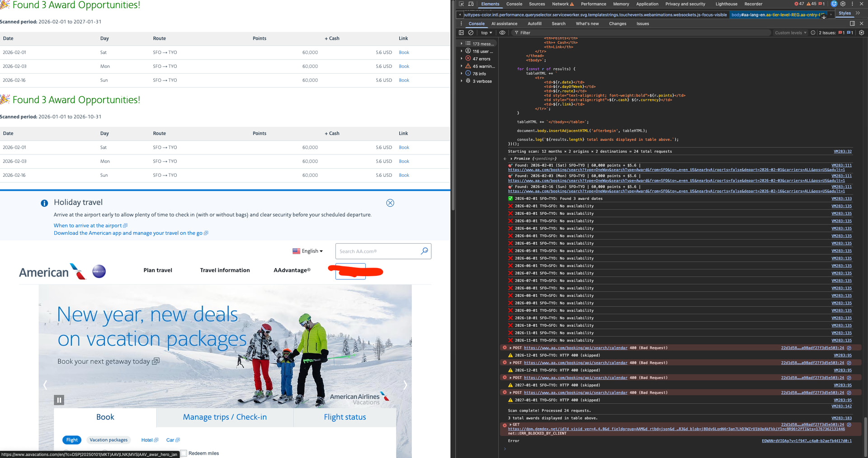Switch to the Network tab
The width and height of the screenshot is (868, 458).
(563, 4)
